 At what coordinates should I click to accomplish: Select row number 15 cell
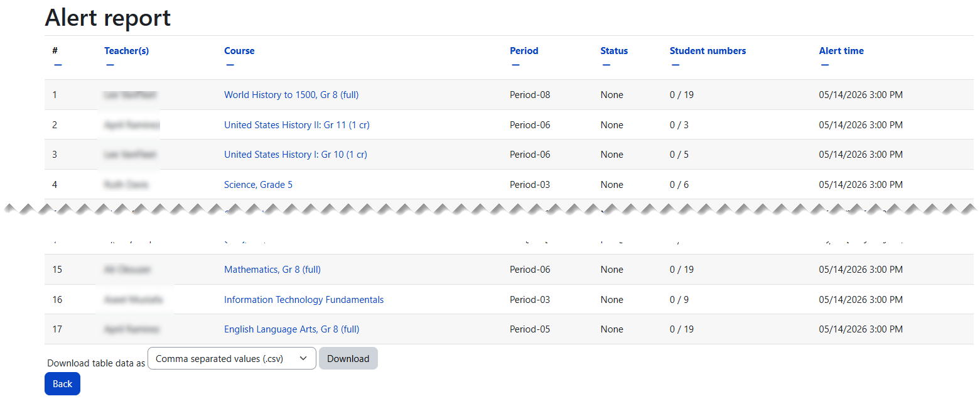click(57, 270)
